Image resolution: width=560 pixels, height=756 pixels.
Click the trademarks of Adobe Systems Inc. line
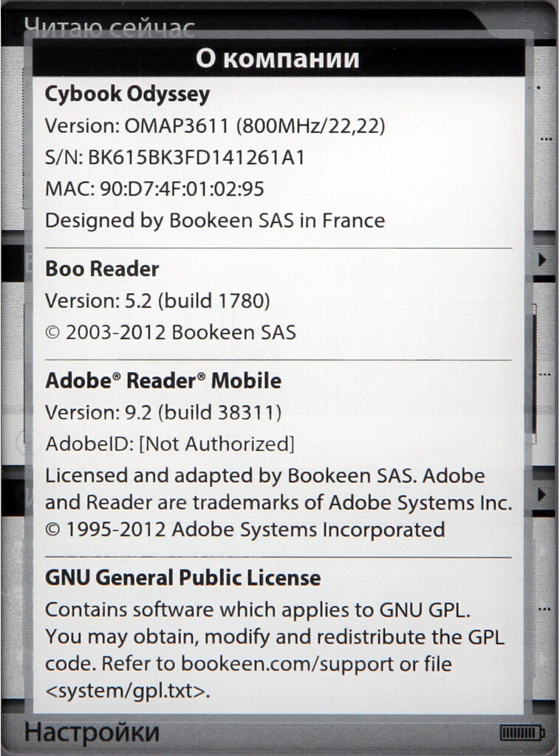[x=279, y=503]
